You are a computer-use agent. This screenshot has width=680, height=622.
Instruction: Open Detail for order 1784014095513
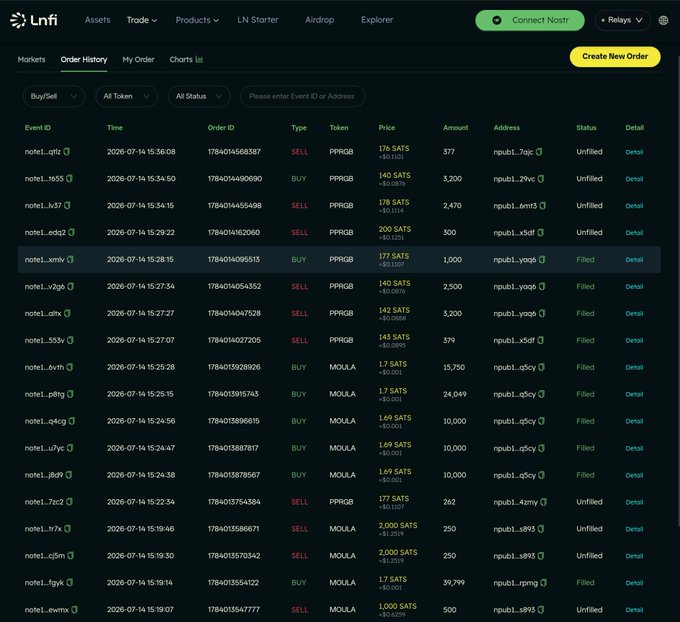pyautogui.click(x=634, y=259)
